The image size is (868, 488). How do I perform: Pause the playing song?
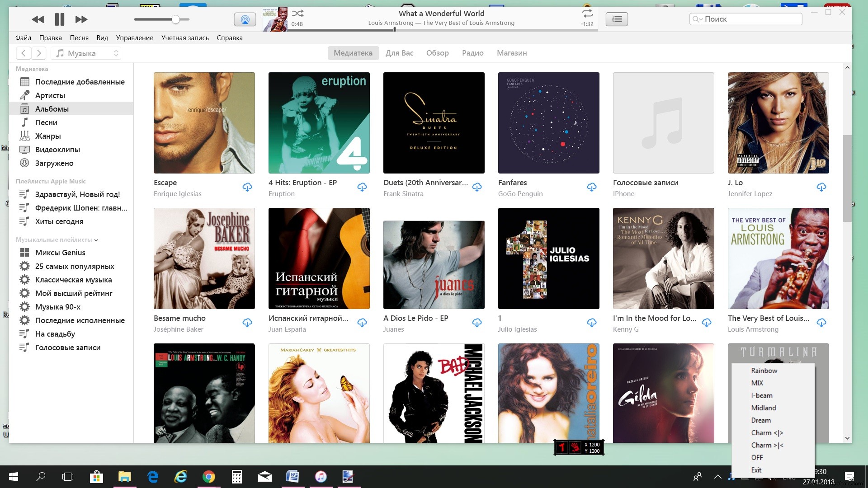(59, 19)
